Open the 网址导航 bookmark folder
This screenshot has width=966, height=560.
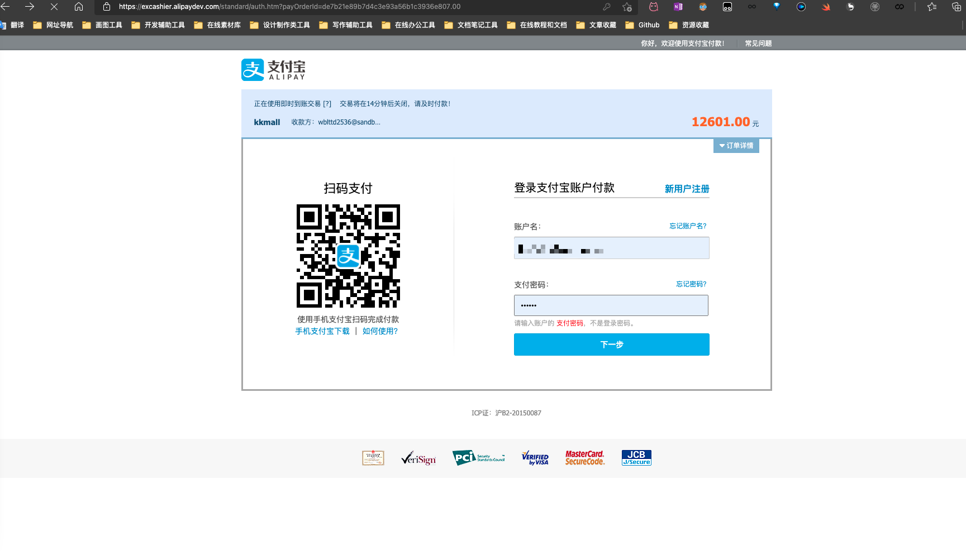[54, 25]
